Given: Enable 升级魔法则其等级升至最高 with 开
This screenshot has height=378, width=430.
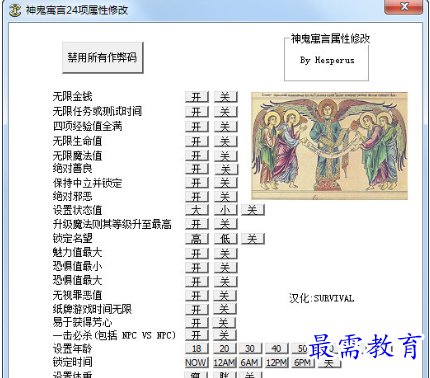Looking at the screenshot, I should coord(197,224).
